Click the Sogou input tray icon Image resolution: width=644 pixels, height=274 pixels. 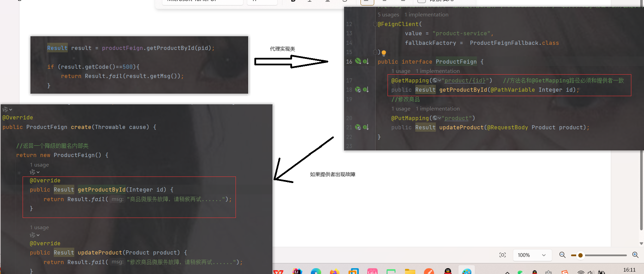(x=565, y=272)
